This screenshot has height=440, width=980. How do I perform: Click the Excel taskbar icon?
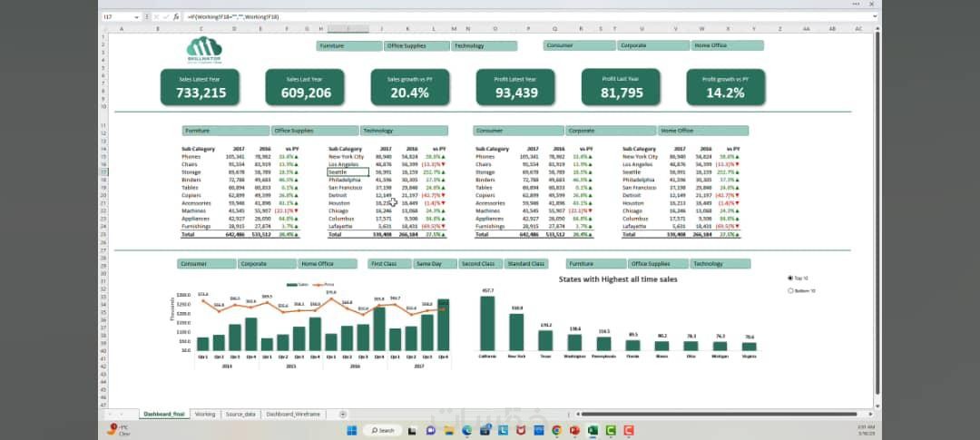[593, 430]
